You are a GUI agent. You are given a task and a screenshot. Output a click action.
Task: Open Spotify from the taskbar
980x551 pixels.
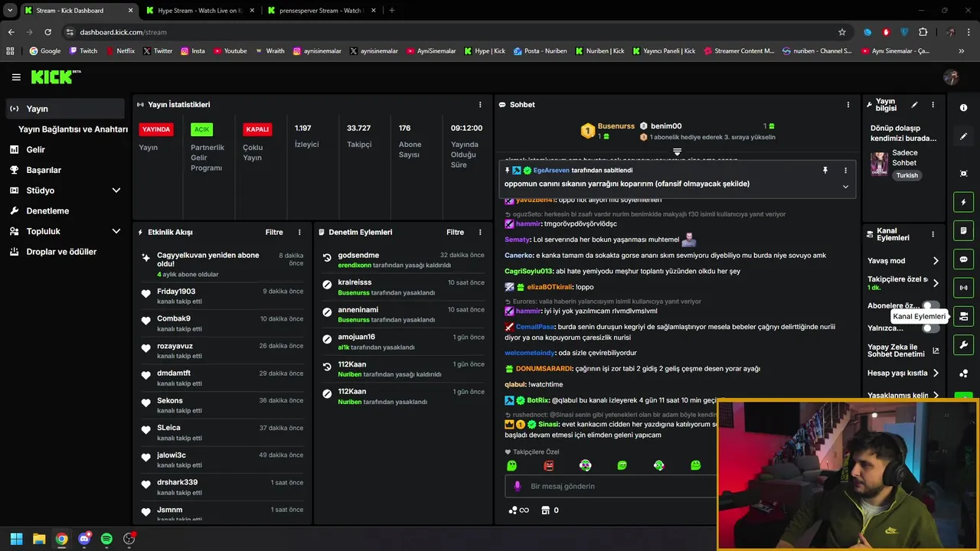coord(106,539)
